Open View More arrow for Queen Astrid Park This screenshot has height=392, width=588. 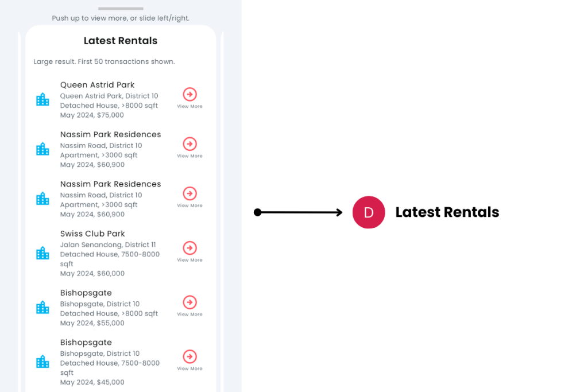pyautogui.click(x=189, y=95)
